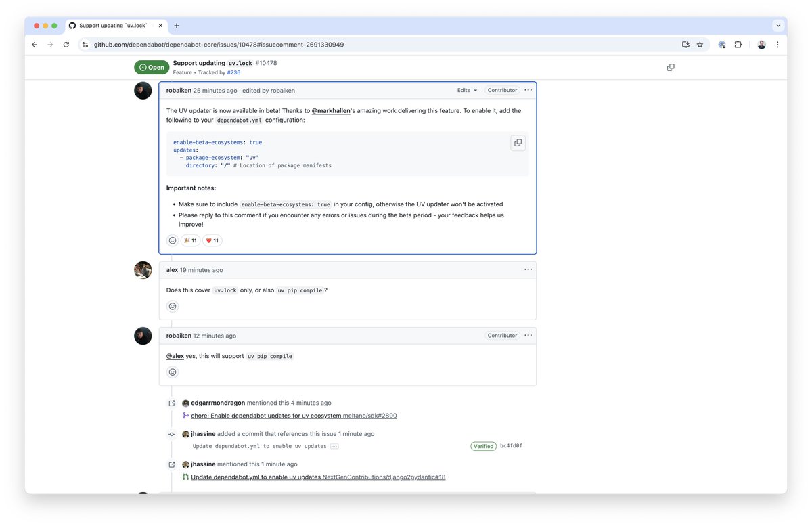The height and width of the screenshot is (526, 812).
Task: Open 'chore: Enable dependabot updates for uv ecosystem' link
Action: (x=266, y=416)
